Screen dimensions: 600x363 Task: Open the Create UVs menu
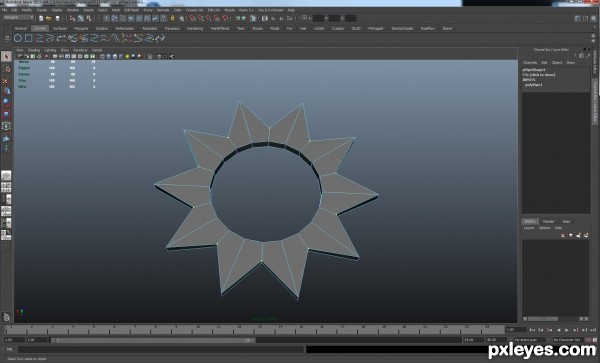[195, 10]
